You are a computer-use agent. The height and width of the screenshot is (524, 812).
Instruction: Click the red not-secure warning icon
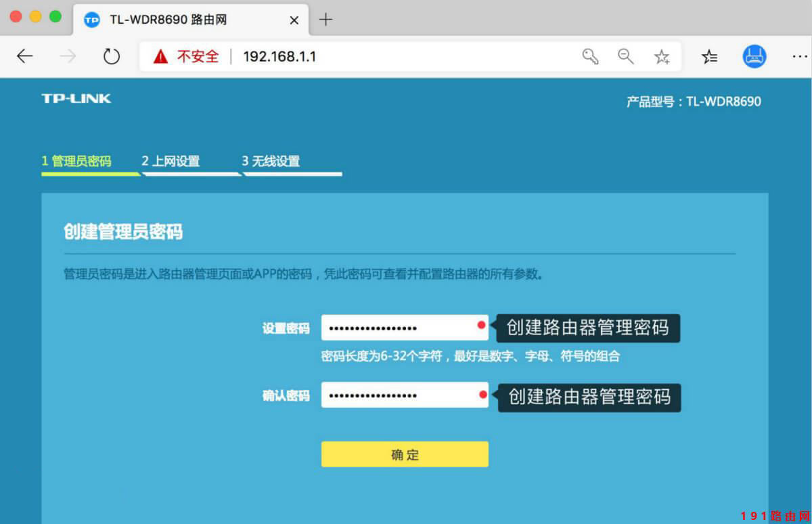coord(160,57)
